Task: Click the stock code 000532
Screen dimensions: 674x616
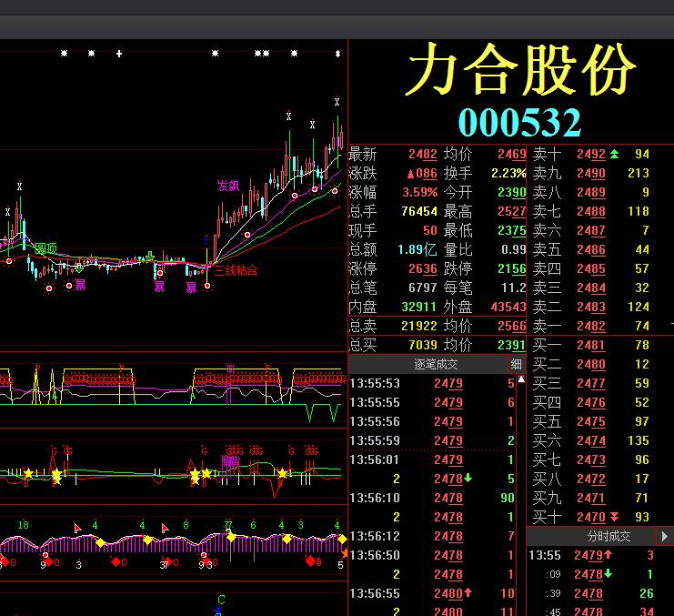Action: point(519,123)
